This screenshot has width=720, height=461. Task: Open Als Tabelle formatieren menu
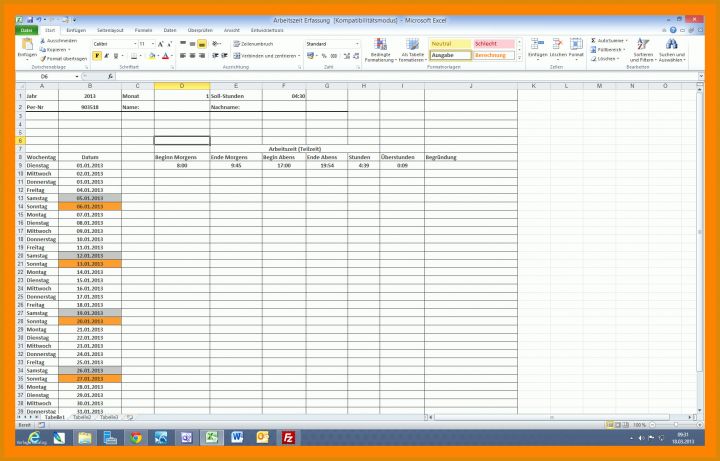[412, 50]
